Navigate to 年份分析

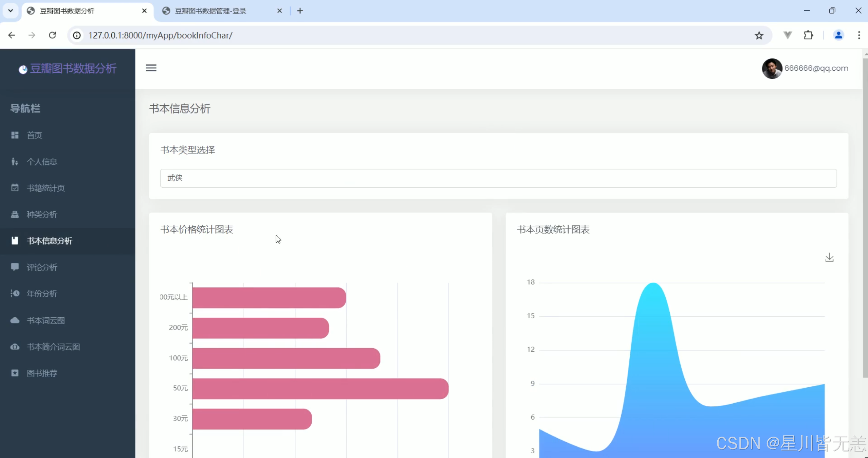(x=42, y=294)
